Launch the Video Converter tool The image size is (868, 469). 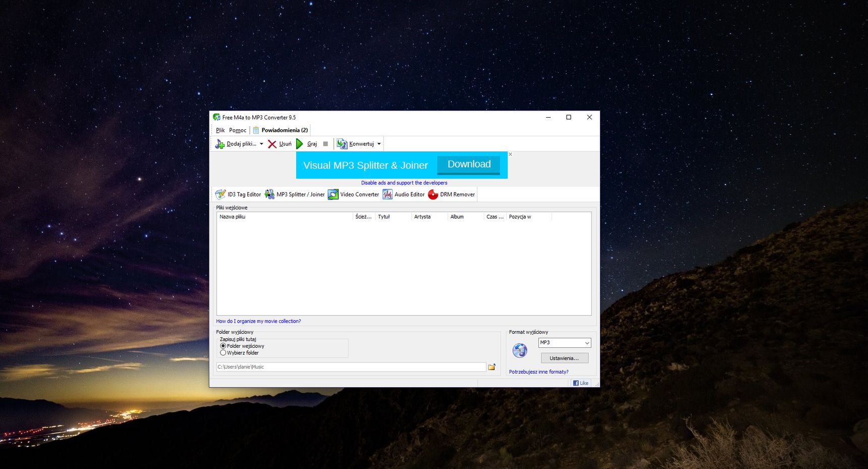click(x=353, y=194)
